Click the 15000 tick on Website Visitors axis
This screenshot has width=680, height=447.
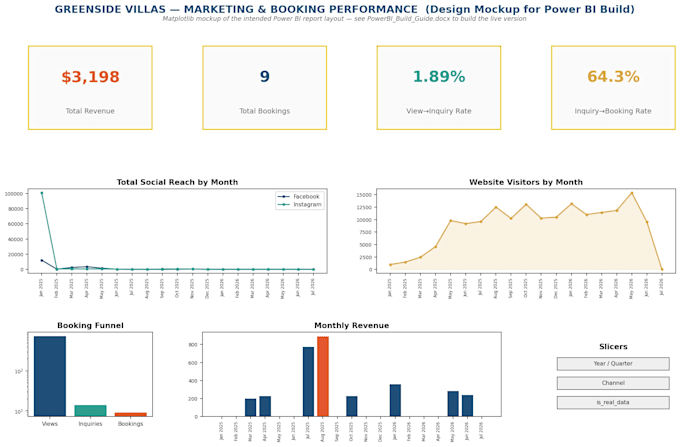pos(364,195)
